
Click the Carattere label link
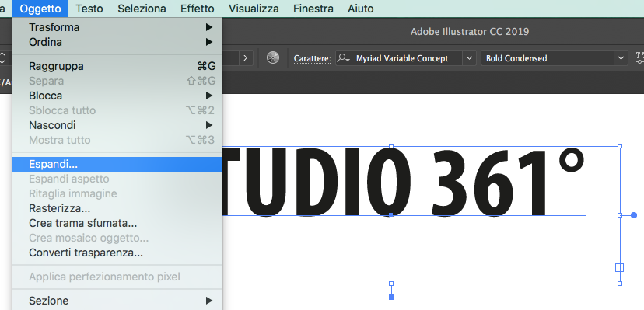[x=312, y=58]
